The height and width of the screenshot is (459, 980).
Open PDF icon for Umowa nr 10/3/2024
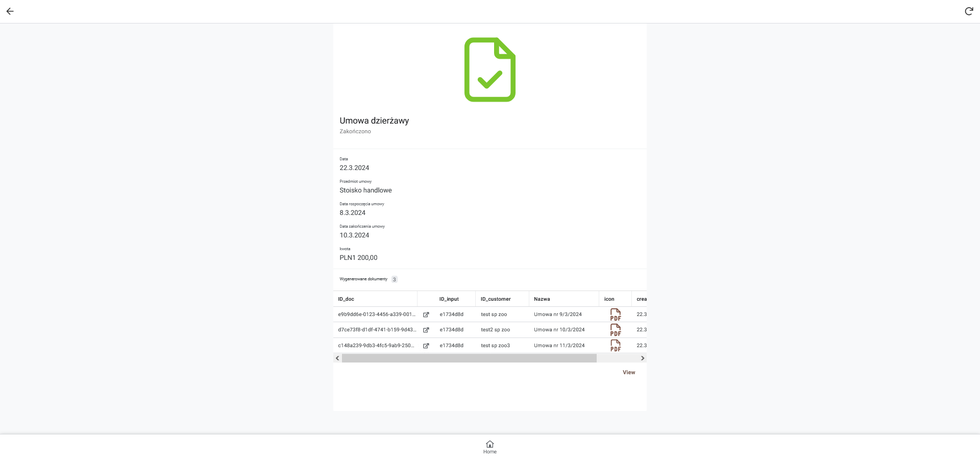615,330
